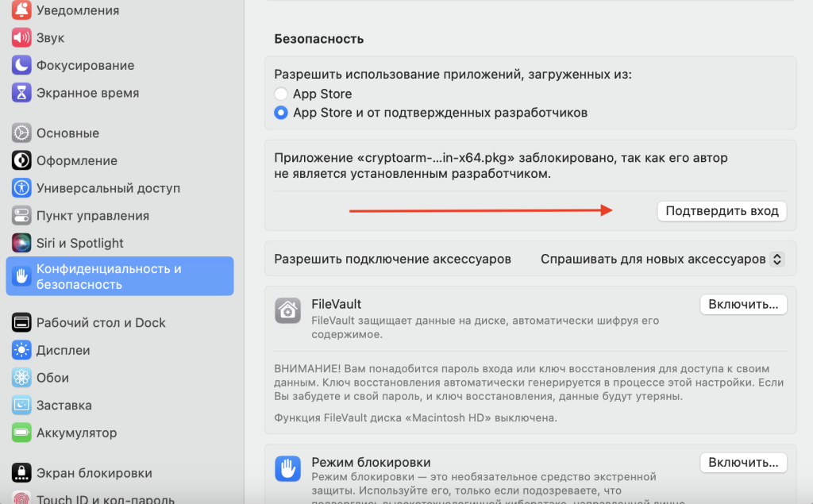Click the Дисплеи sun icon
Viewport: 813px width, 504px height.
(21, 350)
